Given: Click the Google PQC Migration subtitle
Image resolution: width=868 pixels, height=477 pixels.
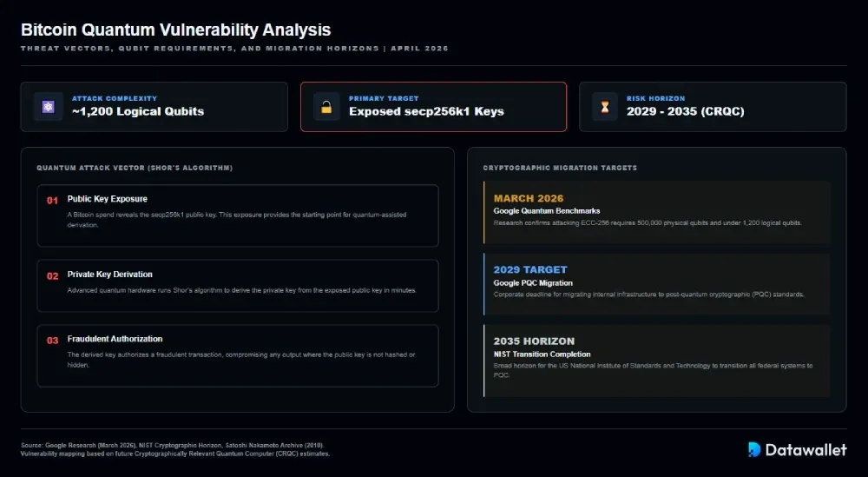Looking at the screenshot, I should (533, 283).
